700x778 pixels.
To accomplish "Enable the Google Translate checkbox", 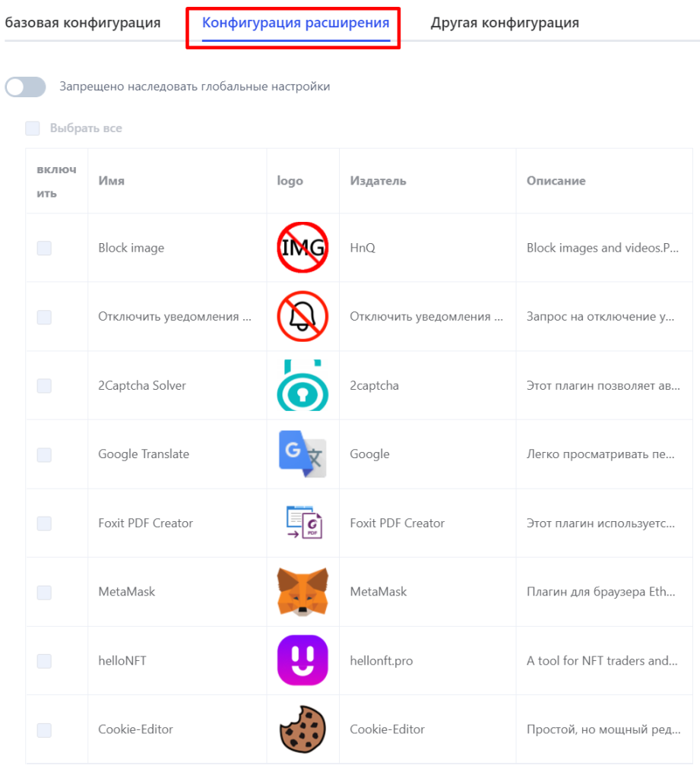I will point(44,454).
